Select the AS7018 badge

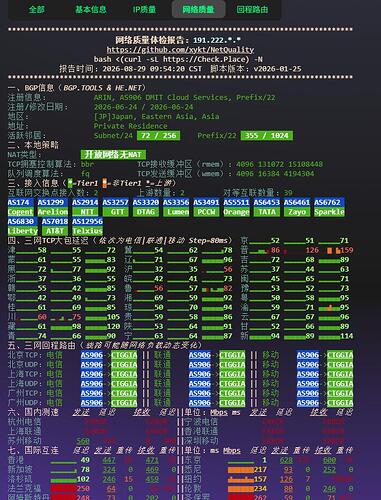point(55,221)
